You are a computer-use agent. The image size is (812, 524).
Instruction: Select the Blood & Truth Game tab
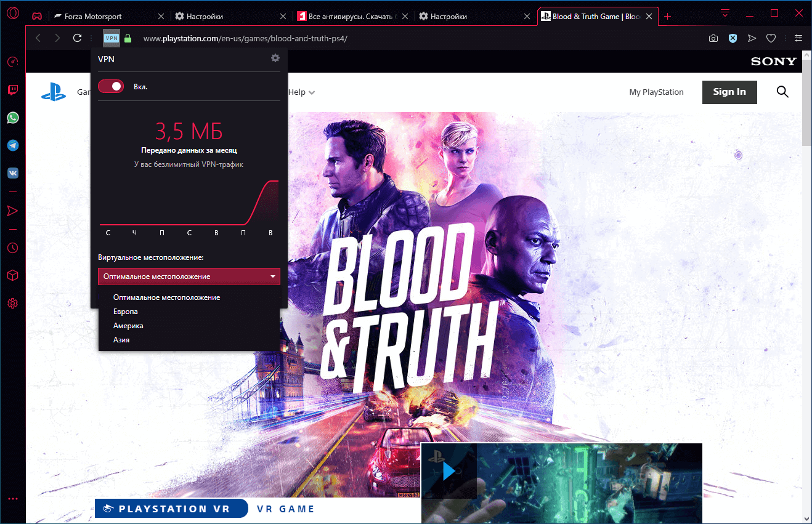pos(598,17)
